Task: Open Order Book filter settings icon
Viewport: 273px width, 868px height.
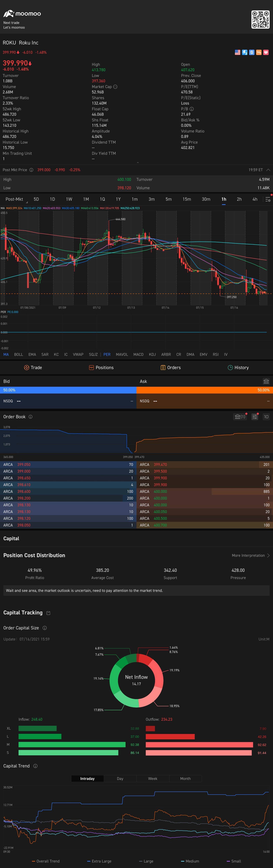Action: pyautogui.click(x=255, y=417)
